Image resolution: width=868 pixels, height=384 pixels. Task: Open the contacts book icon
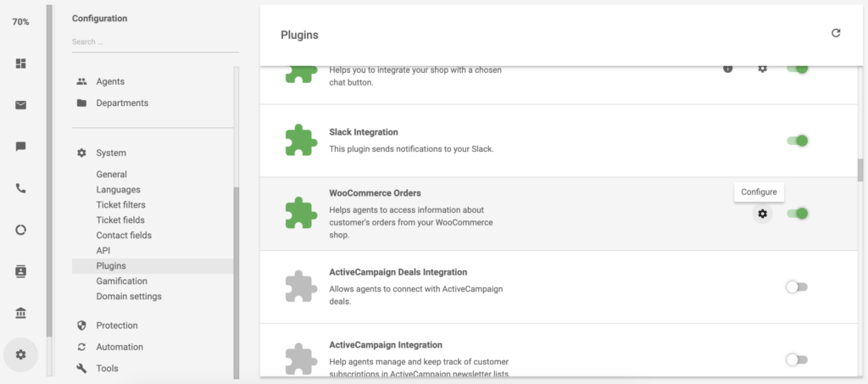(21, 271)
